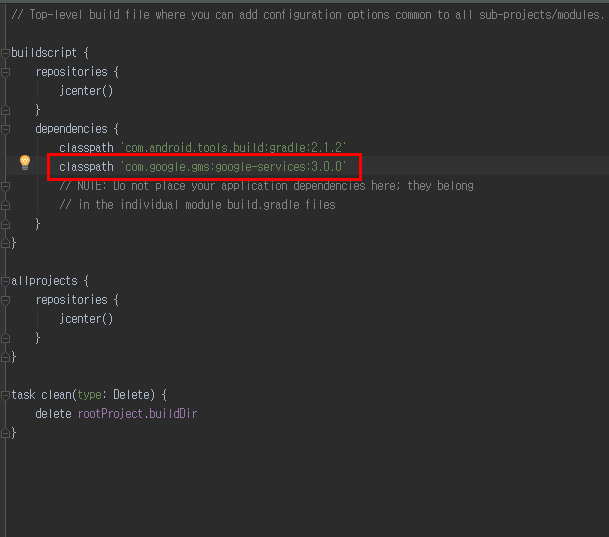Screen dimensions: 609x537
Task: Click 'repositories' inside buildscript block
Action: pos(71,72)
